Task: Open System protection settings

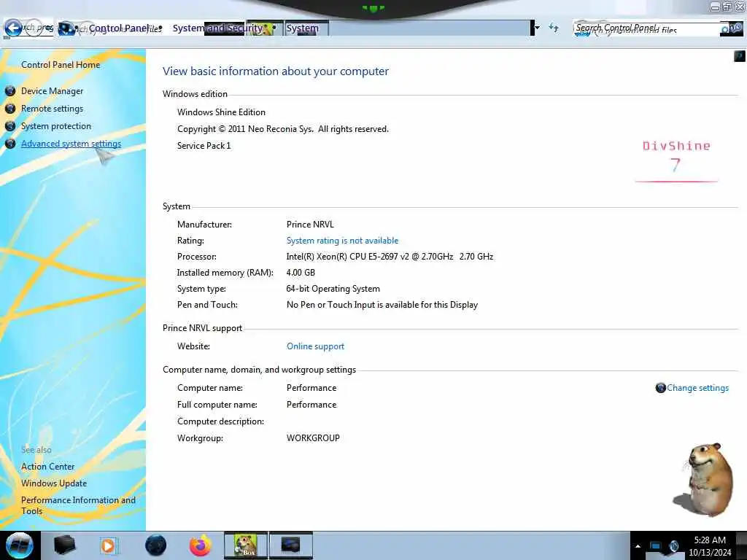Action: click(55, 126)
